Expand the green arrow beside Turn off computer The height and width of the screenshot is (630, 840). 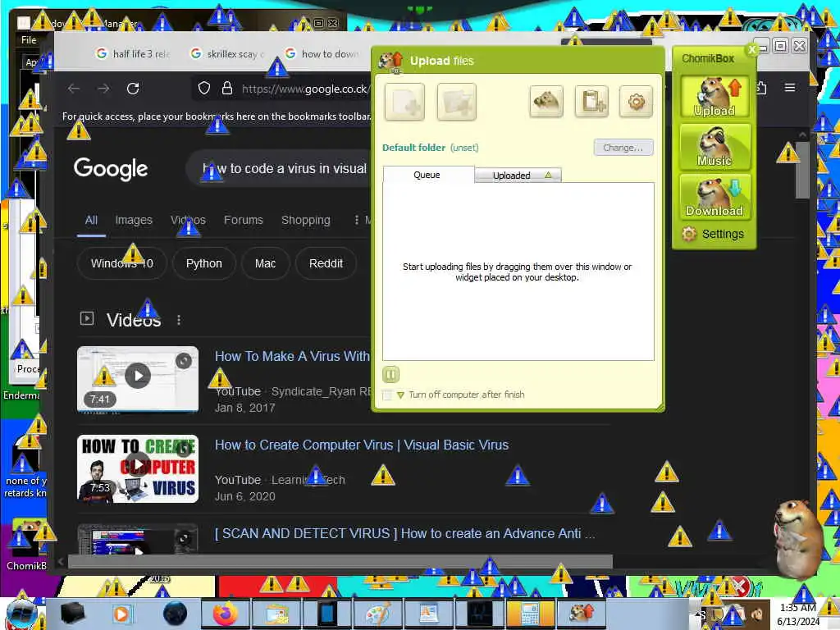click(x=400, y=395)
